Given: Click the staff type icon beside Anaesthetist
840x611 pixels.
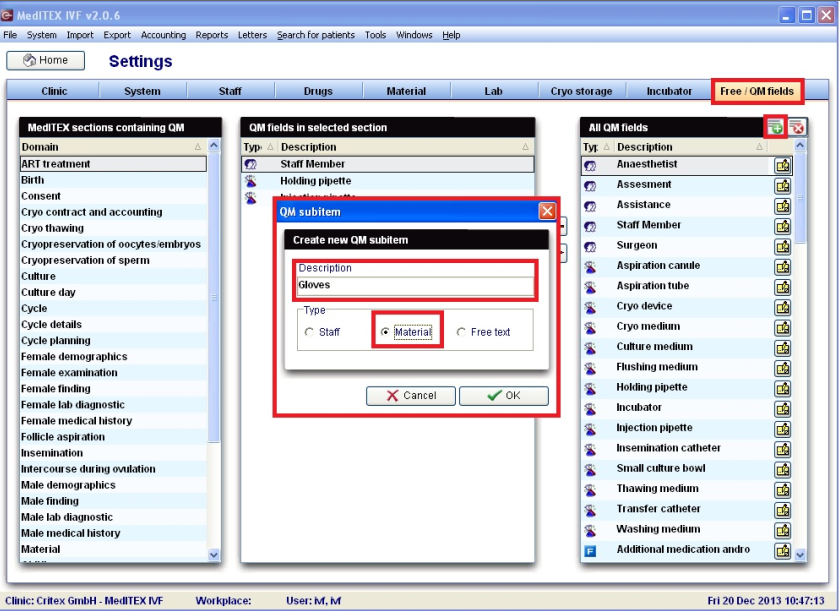Looking at the screenshot, I should pyautogui.click(x=590, y=165).
